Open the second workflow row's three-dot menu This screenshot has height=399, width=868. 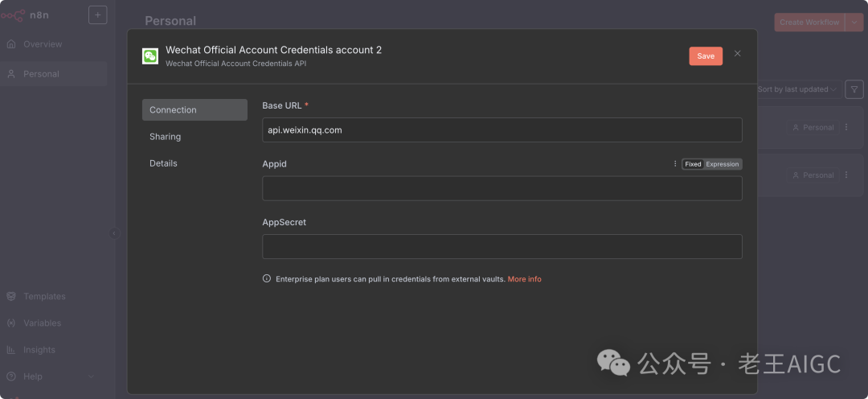coord(845,175)
